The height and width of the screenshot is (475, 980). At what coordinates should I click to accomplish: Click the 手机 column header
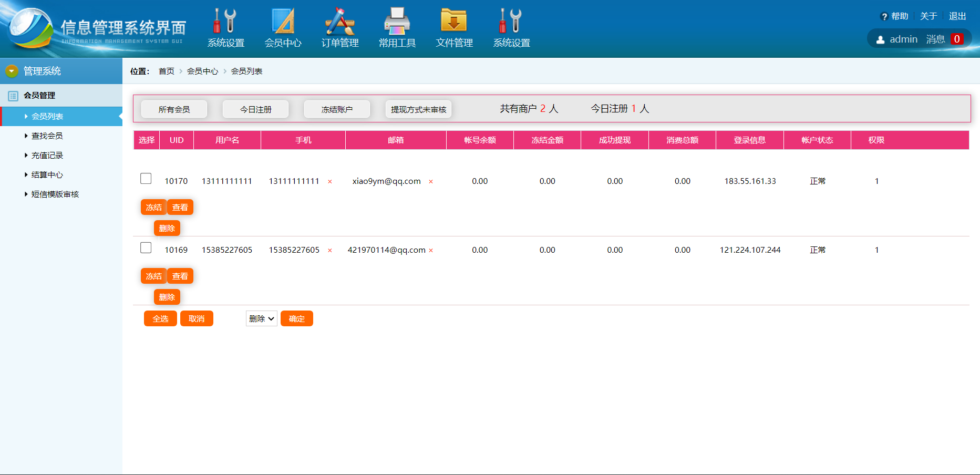[x=303, y=140]
